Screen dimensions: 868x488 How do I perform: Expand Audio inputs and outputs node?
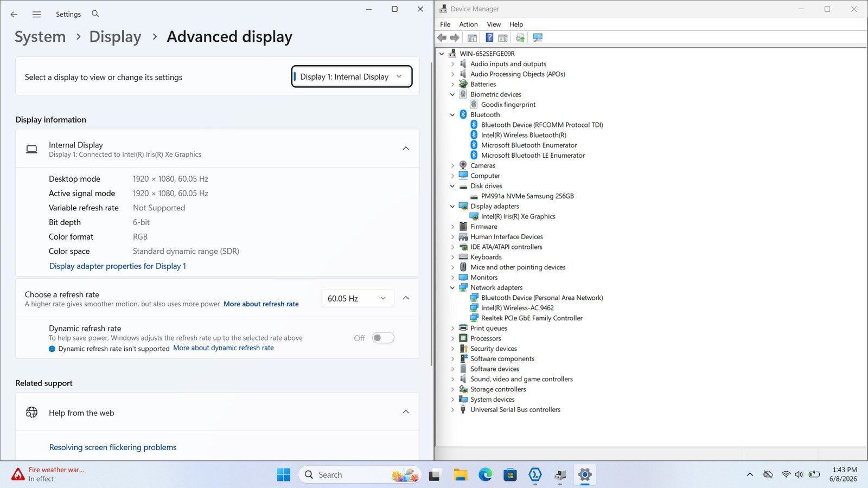[452, 64]
